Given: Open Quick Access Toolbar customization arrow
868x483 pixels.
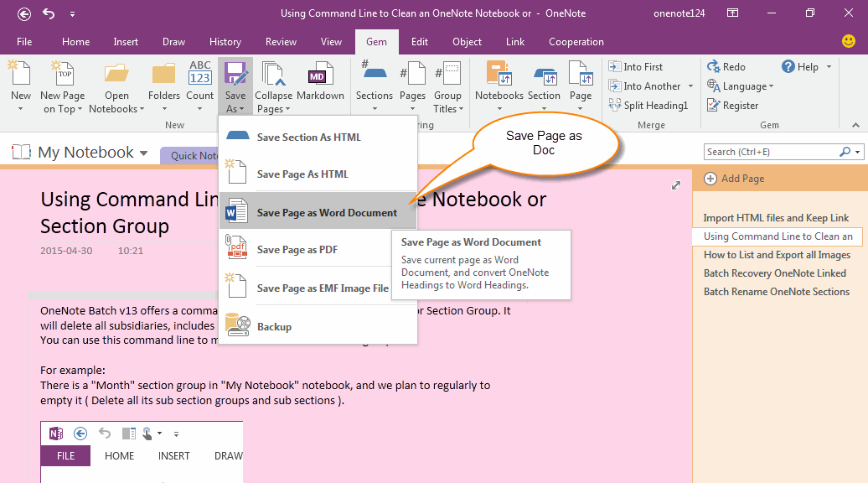Looking at the screenshot, I should [72, 14].
